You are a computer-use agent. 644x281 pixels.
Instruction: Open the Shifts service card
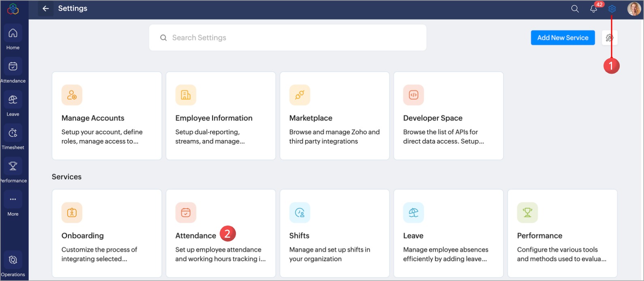point(334,233)
